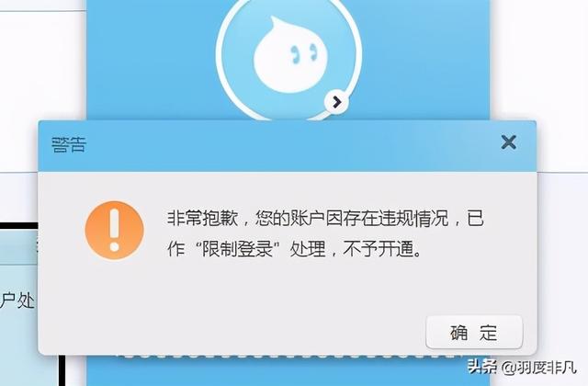This screenshot has width=588, height=386.
Task: Click the message line starting 非常抱歉
Action: point(325,219)
